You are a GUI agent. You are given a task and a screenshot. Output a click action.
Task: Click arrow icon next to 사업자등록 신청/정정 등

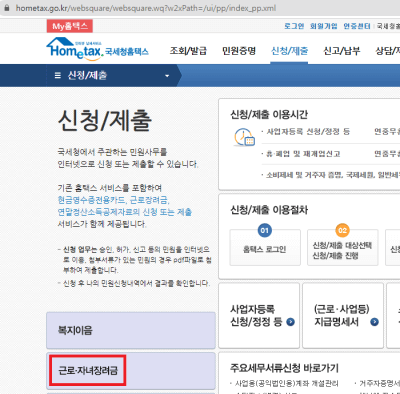[x=291, y=322]
